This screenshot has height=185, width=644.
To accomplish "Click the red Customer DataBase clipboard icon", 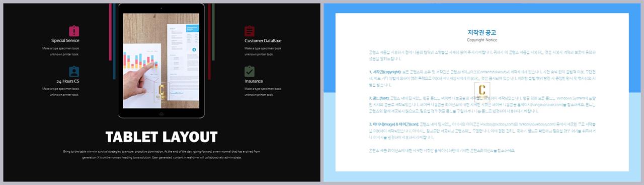I will click(x=250, y=31).
